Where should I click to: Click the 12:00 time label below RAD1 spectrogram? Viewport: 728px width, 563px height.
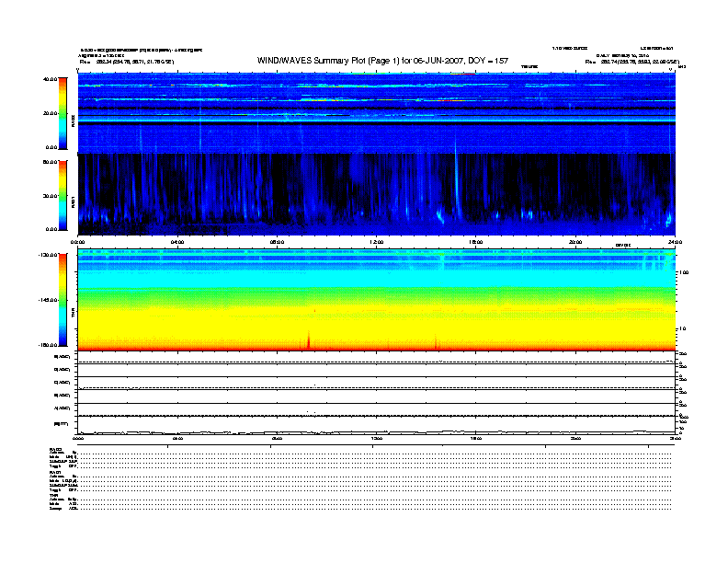tap(377, 242)
